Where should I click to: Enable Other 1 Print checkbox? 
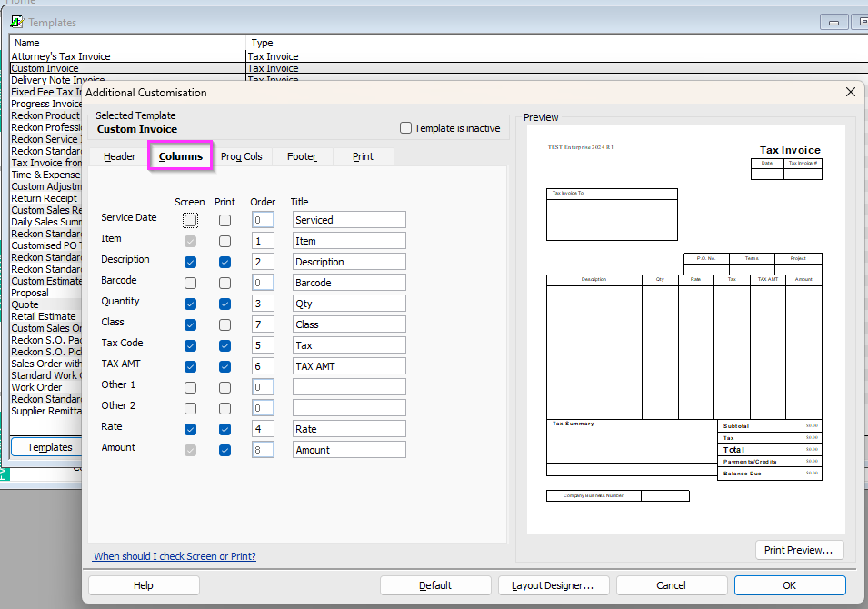coord(224,387)
